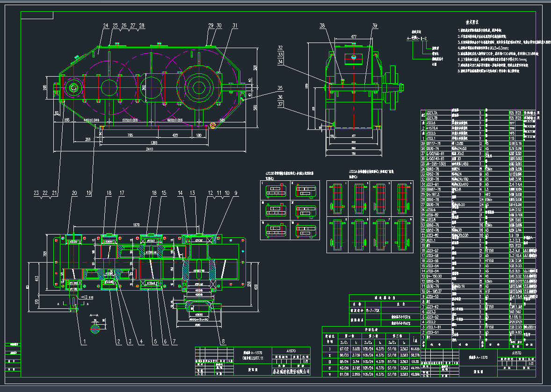Click balloon 18 above the sectional view

(x=109, y=192)
